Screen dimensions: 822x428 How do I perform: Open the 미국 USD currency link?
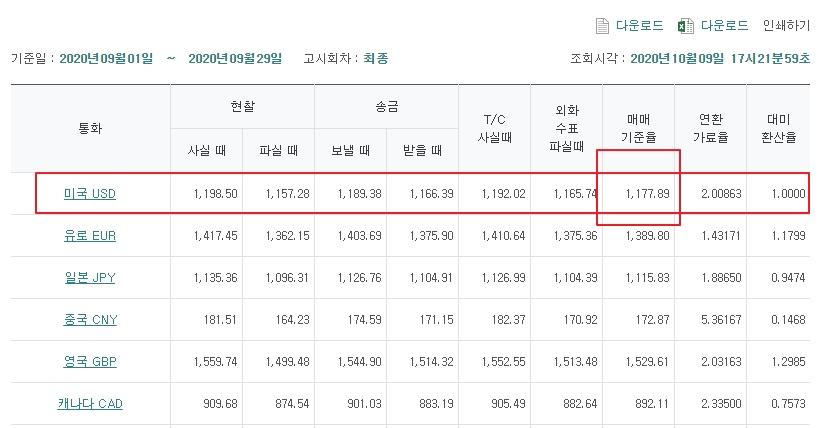point(90,194)
